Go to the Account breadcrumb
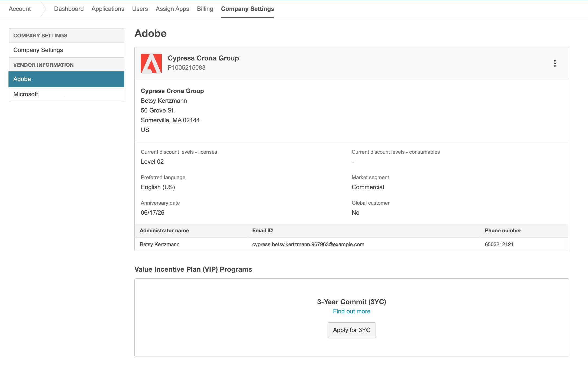 click(20, 9)
